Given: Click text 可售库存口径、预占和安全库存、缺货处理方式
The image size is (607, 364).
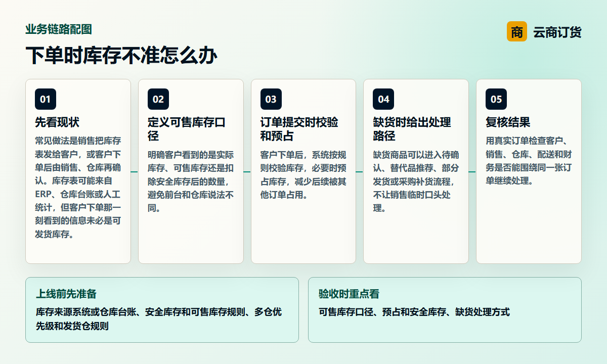Looking at the screenshot, I should point(414,312).
